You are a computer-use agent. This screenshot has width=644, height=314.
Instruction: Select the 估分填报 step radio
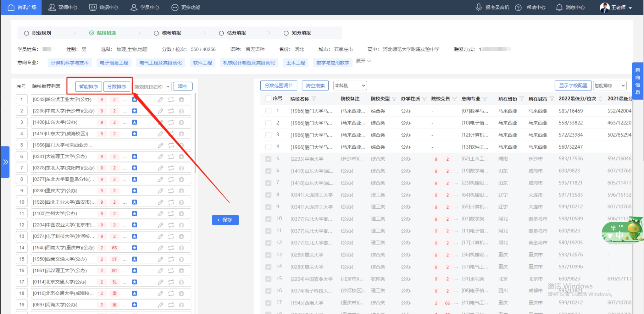coord(221,33)
